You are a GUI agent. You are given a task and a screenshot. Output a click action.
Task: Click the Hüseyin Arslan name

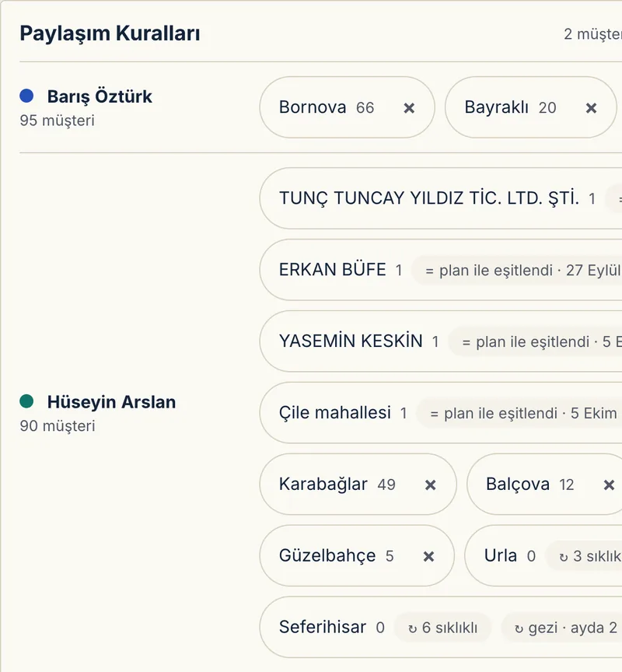(x=111, y=402)
